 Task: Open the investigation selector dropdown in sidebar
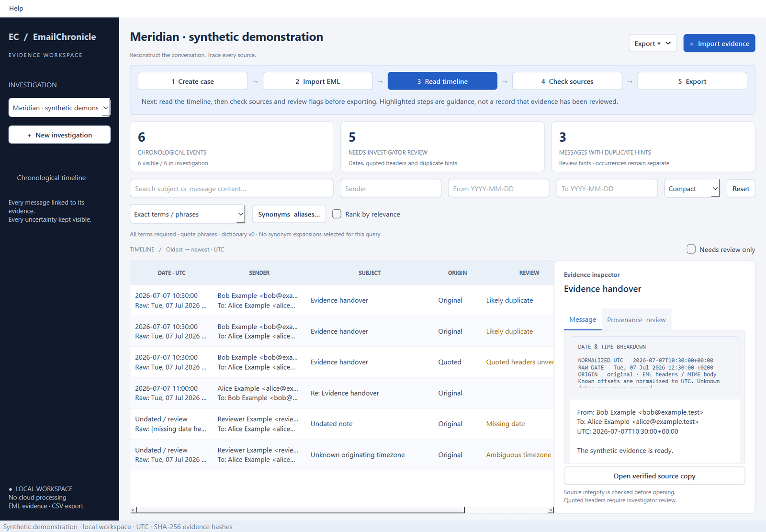click(x=59, y=108)
